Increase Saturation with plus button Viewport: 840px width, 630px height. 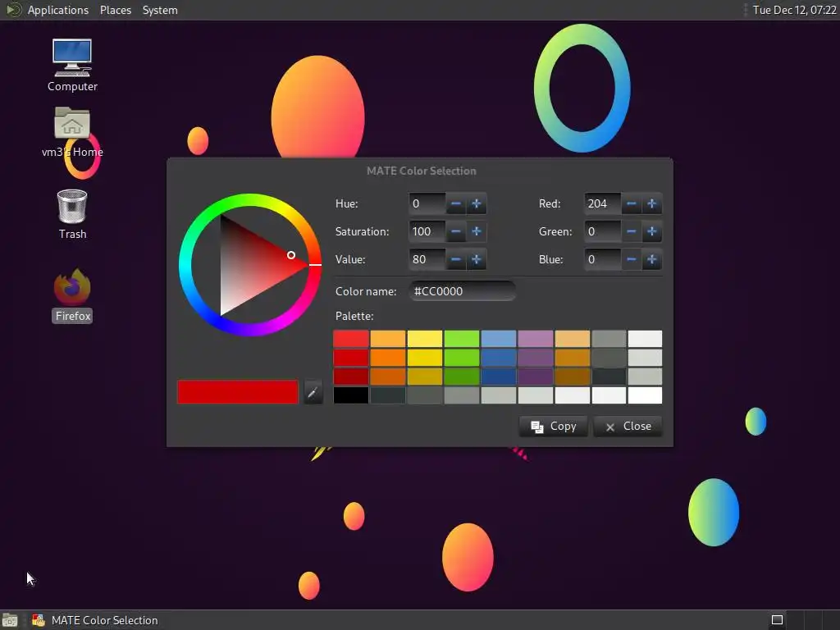pos(477,232)
